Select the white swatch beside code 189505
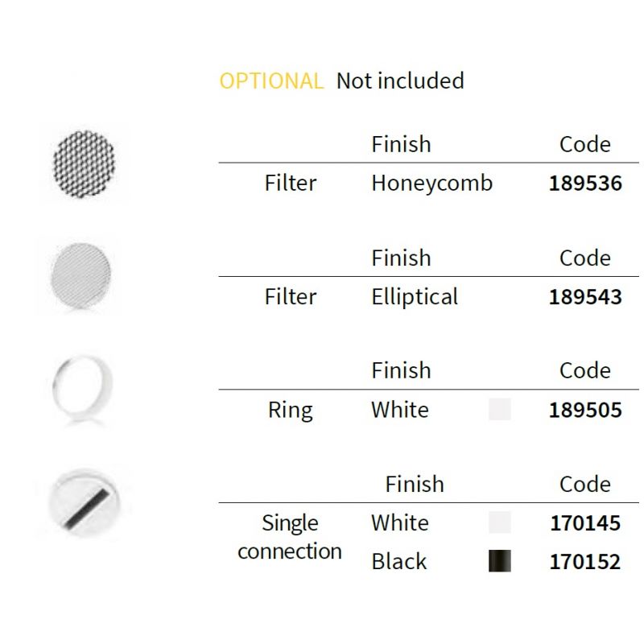Image resolution: width=644 pixels, height=644 pixels. [x=499, y=410]
